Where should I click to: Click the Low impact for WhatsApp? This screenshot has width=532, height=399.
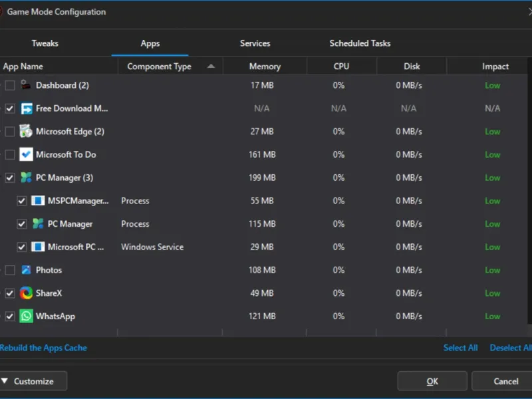[492, 316]
